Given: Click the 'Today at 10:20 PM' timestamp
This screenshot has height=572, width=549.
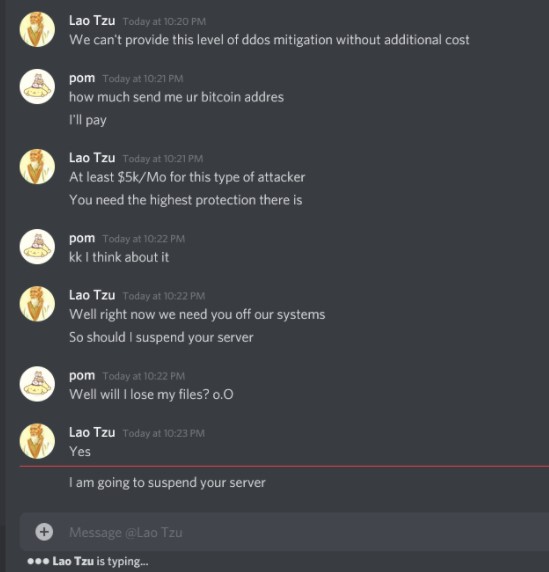Looking at the screenshot, I should 164,22.
